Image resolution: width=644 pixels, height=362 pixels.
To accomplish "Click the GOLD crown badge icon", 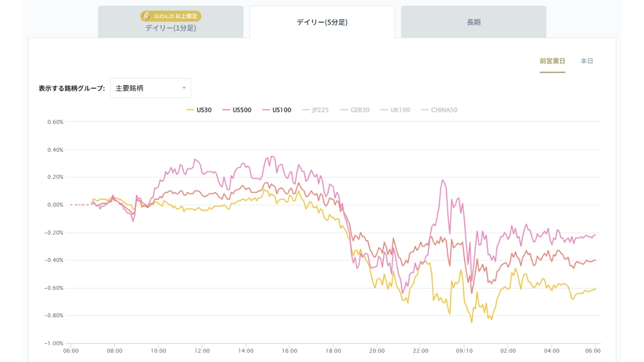I will pos(147,16).
